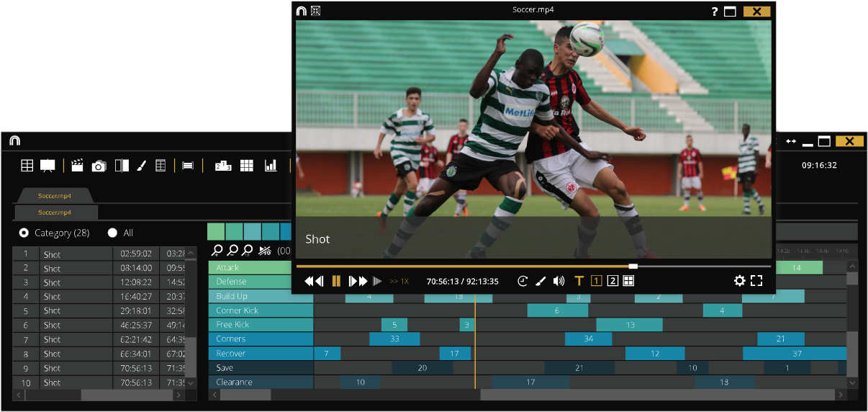Click the timeline horizontal scroll left arrow
Viewport: 868px width, 412px height.
(x=214, y=395)
